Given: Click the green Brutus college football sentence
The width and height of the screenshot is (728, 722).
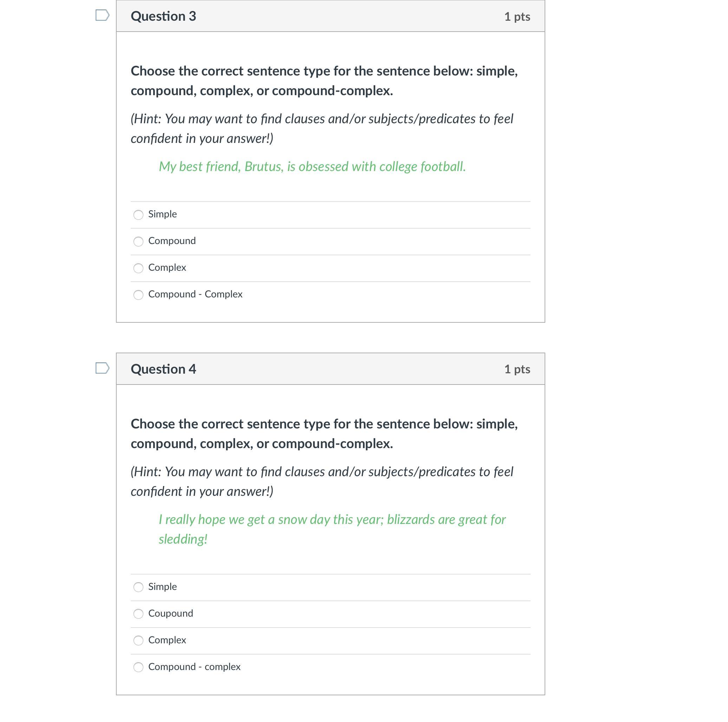Looking at the screenshot, I should pos(312,166).
